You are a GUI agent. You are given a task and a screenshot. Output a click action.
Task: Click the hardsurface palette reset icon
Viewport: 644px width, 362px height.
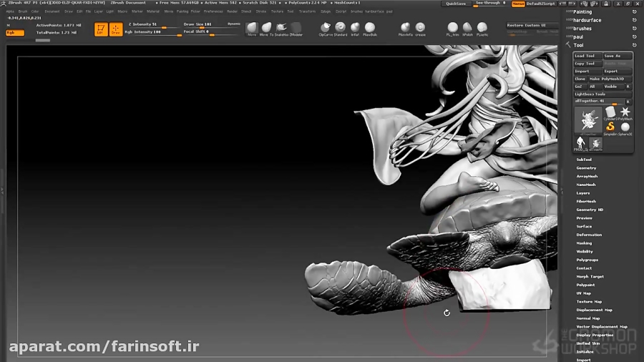click(634, 20)
